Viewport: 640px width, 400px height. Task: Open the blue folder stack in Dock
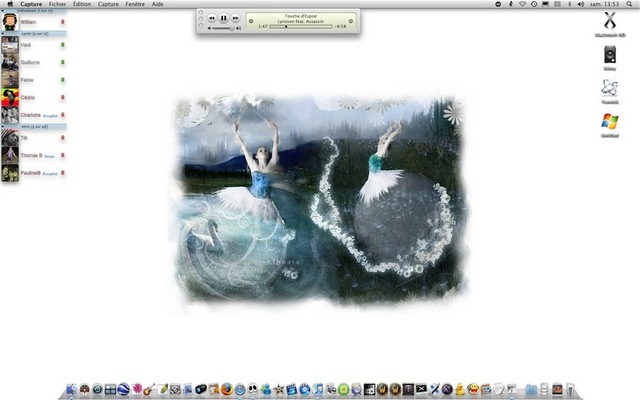[x=531, y=389]
